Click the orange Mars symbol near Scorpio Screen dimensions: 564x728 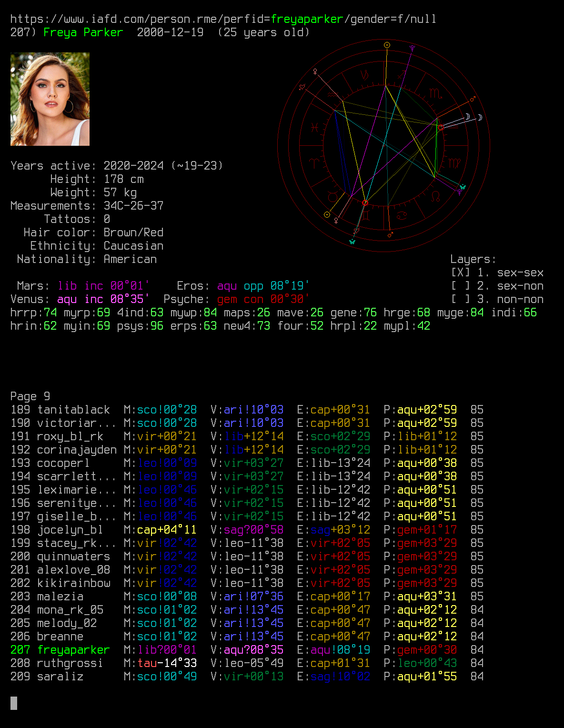[x=473, y=99]
